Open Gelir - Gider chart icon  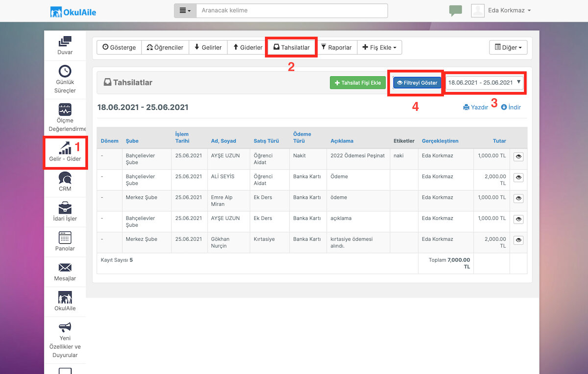pos(64,147)
